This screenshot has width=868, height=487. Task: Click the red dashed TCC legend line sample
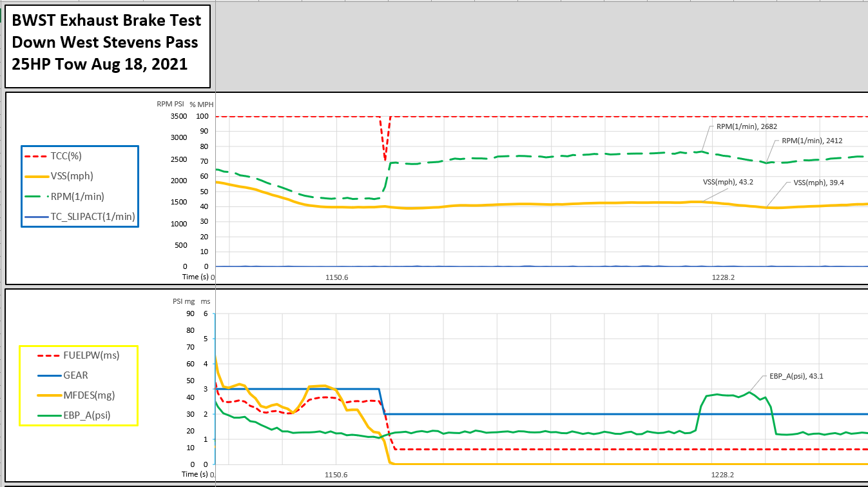pyautogui.click(x=34, y=156)
